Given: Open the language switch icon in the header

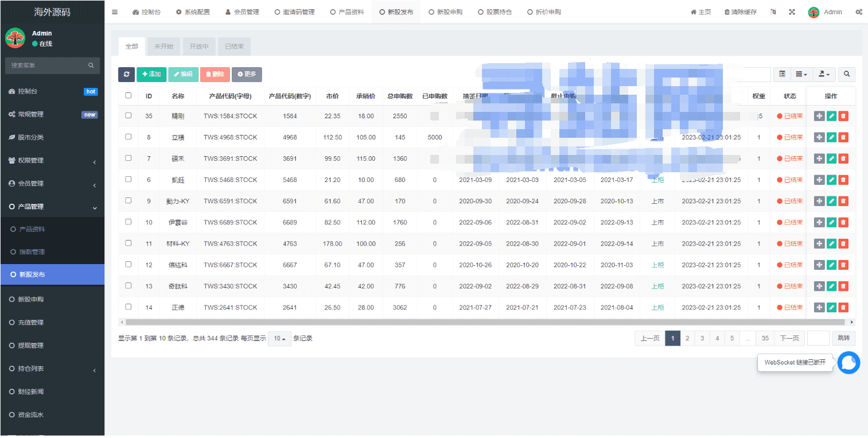Looking at the screenshot, I should coord(773,12).
